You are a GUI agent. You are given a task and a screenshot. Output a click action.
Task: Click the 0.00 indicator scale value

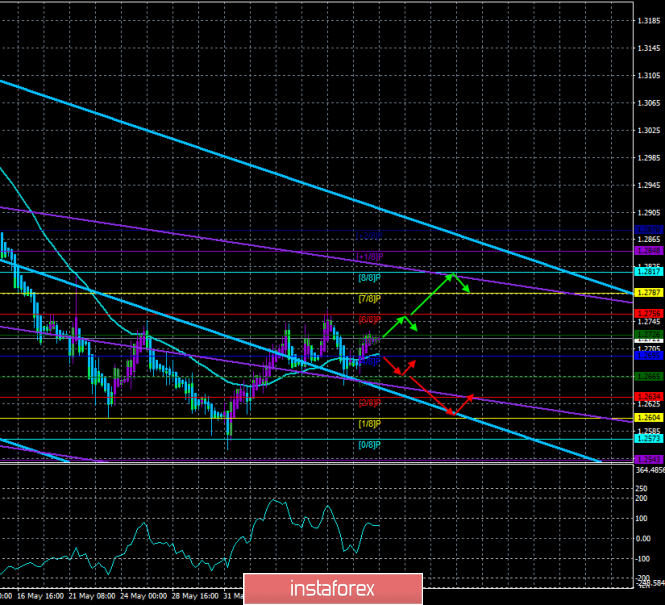(643, 538)
